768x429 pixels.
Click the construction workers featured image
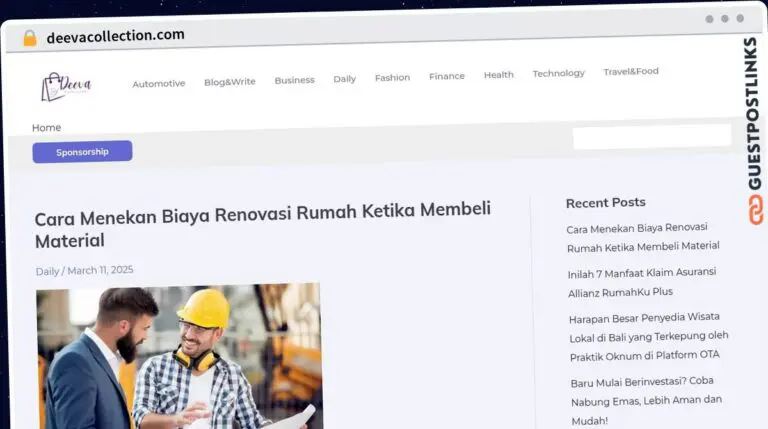pyautogui.click(x=178, y=356)
